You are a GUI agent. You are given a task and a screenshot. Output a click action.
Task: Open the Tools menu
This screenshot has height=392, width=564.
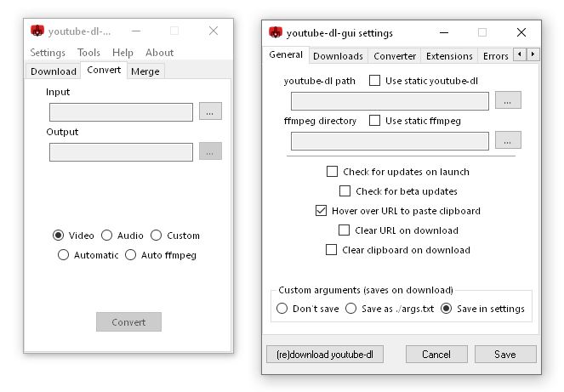(x=88, y=53)
